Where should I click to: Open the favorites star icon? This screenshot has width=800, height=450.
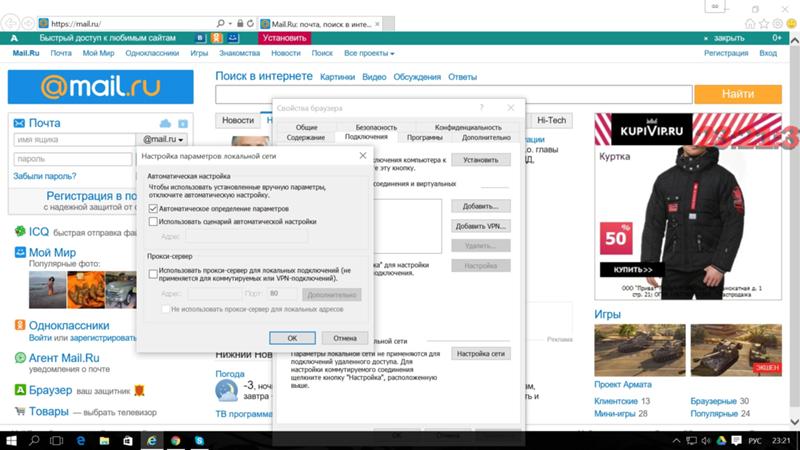(764, 23)
